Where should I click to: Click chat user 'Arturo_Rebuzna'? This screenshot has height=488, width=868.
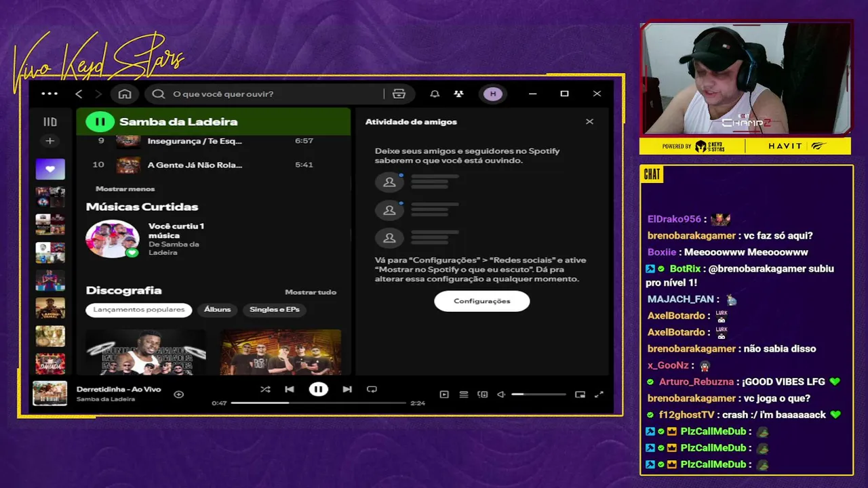click(696, 382)
